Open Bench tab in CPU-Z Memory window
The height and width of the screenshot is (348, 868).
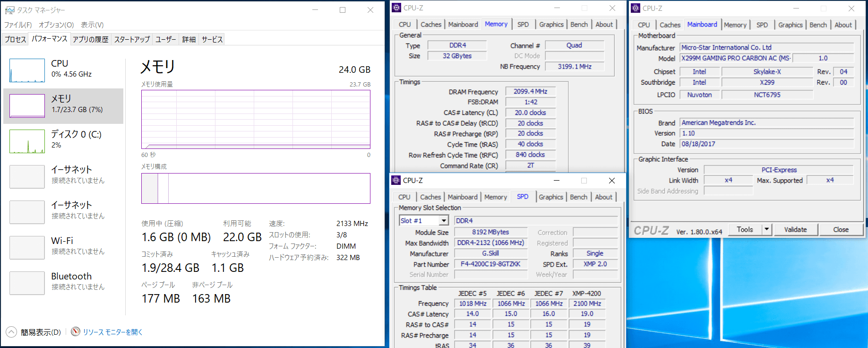click(x=579, y=25)
